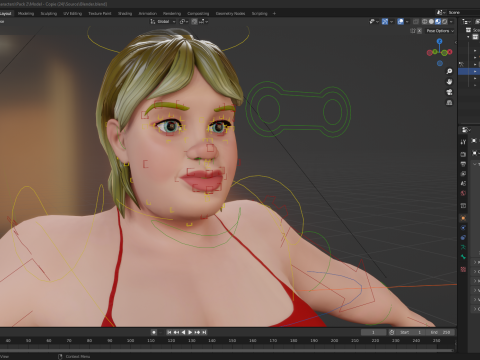Toggle viewport overlays

[401, 21]
